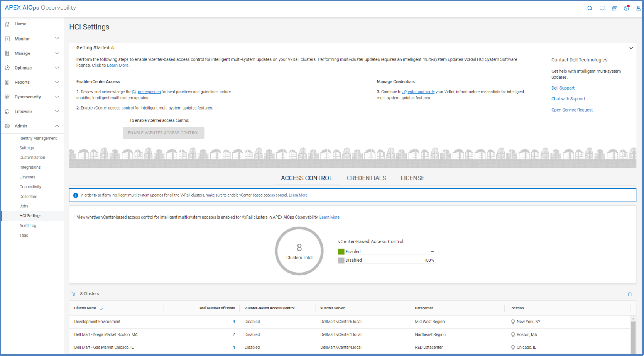Open the Dell Support link
The height and width of the screenshot is (356, 644).
[563, 88]
